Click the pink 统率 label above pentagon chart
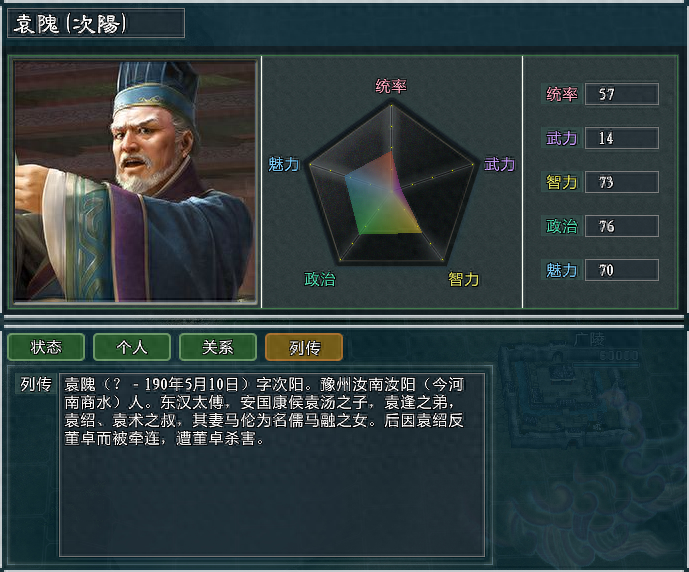689x572 pixels. tap(391, 86)
